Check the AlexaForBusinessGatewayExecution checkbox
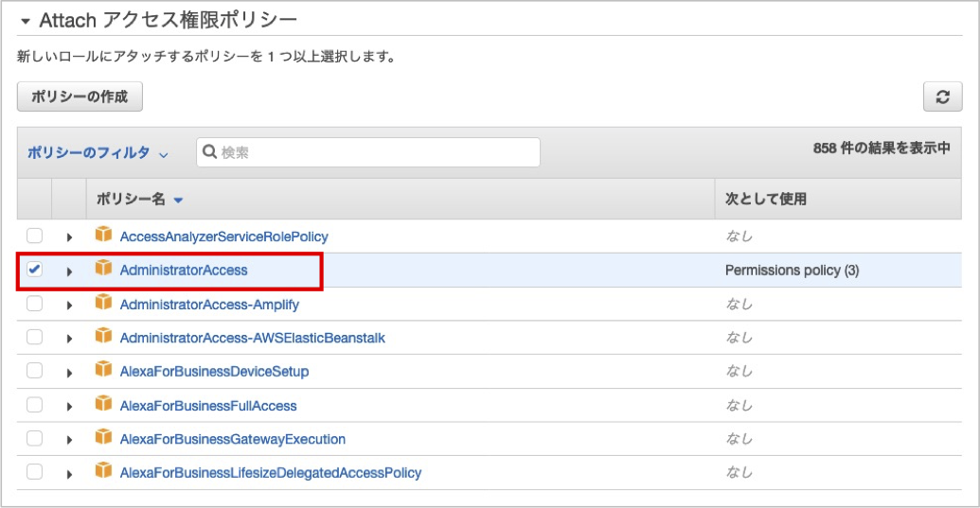This screenshot has height=508, width=980. coord(34,438)
